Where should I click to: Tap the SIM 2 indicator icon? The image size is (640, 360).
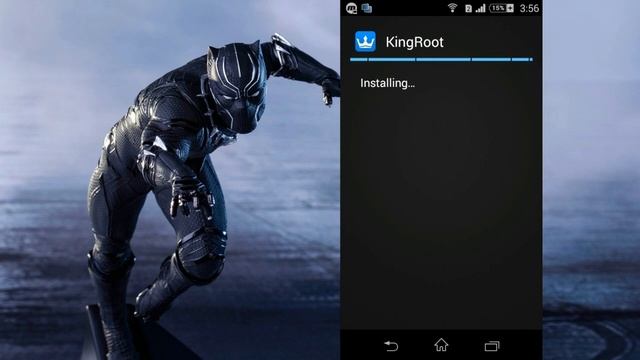click(x=468, y=9)
